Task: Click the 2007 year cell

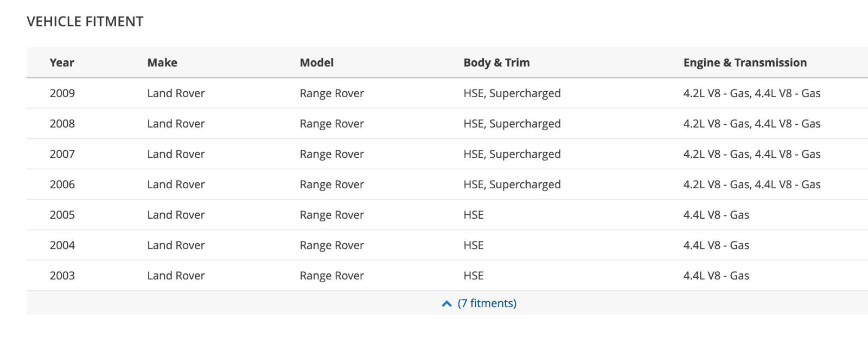Action: click(x=62, y=154)
